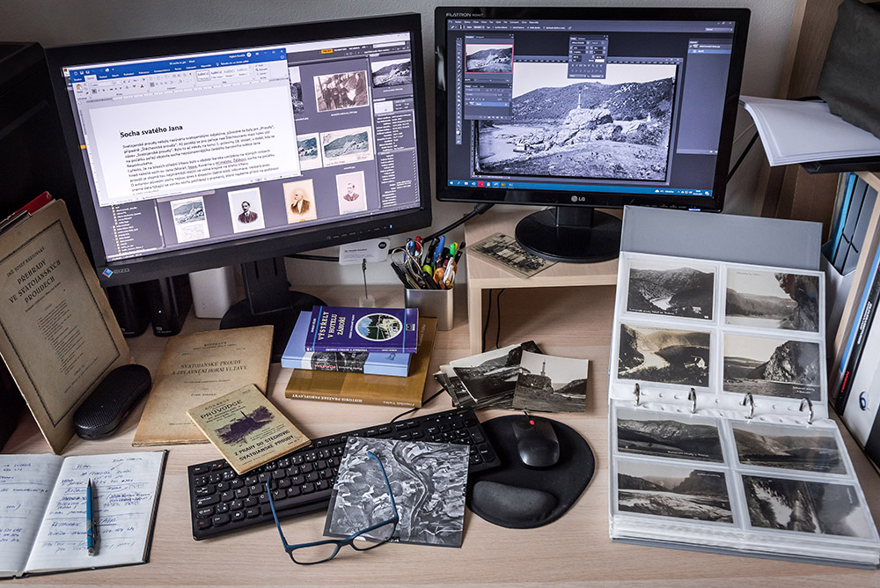Screen dimensions: 880x588
Task: Click the tool preset icon in Photoshop options bar
Action: 455,27
